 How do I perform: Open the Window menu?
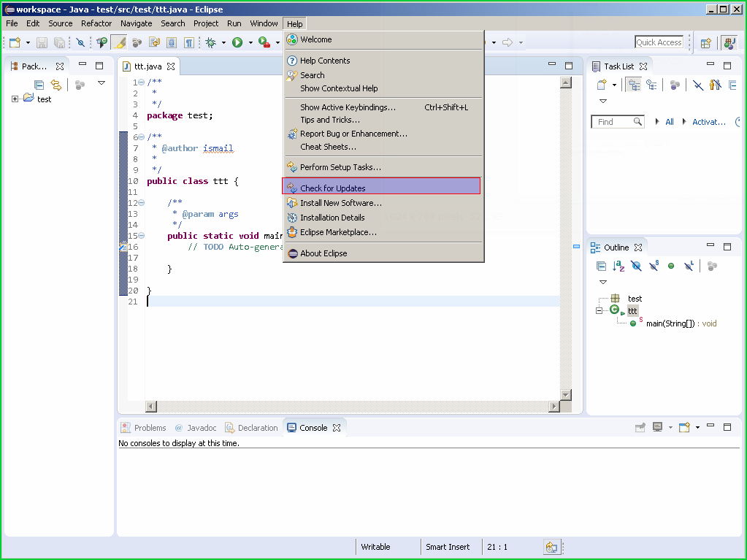[x=264, y=23]
